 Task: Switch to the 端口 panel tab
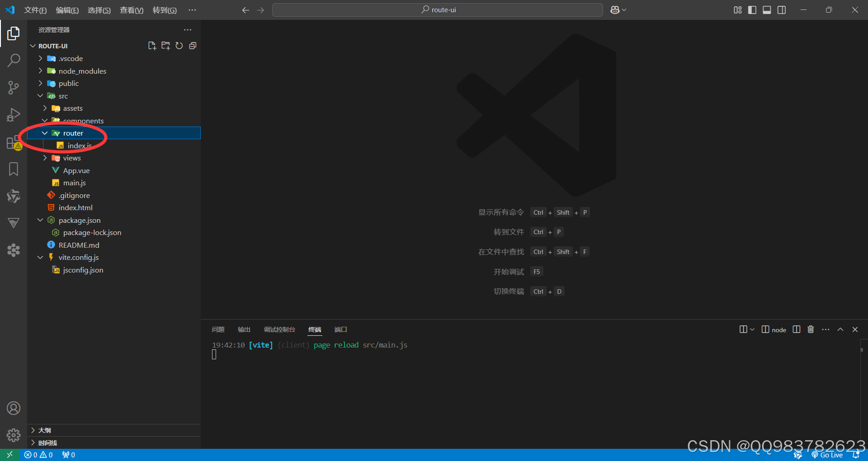coord(340,329)
